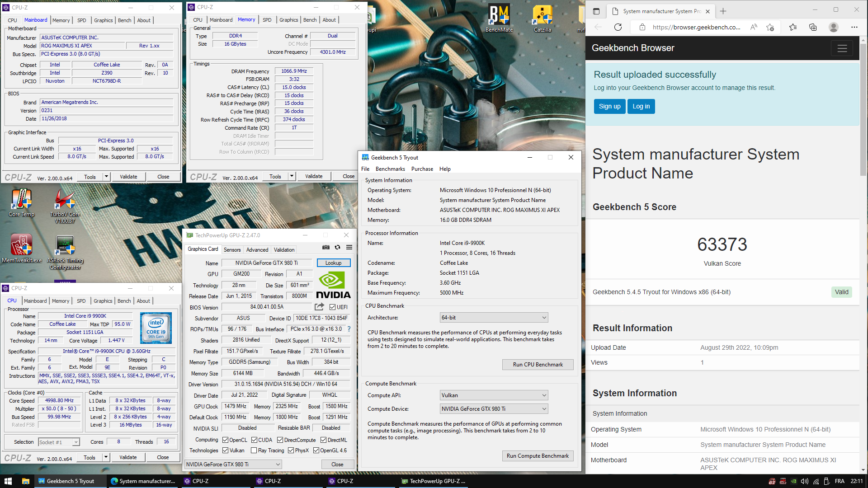Viewport: 868px width, 488px height.
Task: Open the GPU-Z hamburger menu
Action: [349, 248]
